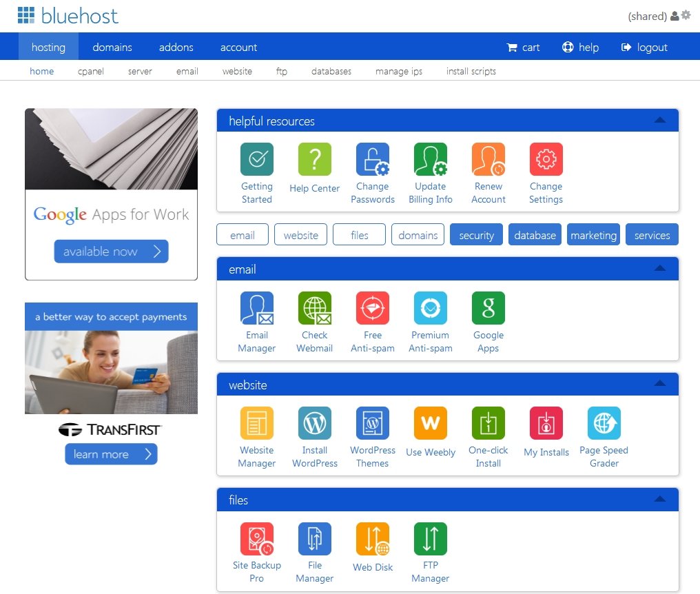The width and height of the screenshot is (700, 594).
Task: Open the Page Speed Grader icon
Action: (x=604, y=423)
